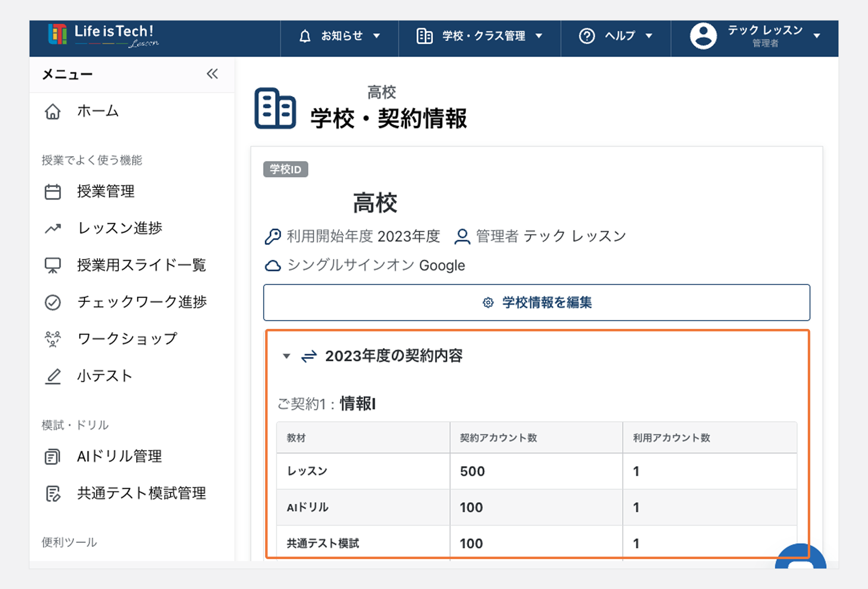Click the group people icon for ワークショップ
The image size is (868, 589).
(x=52, y=339)
